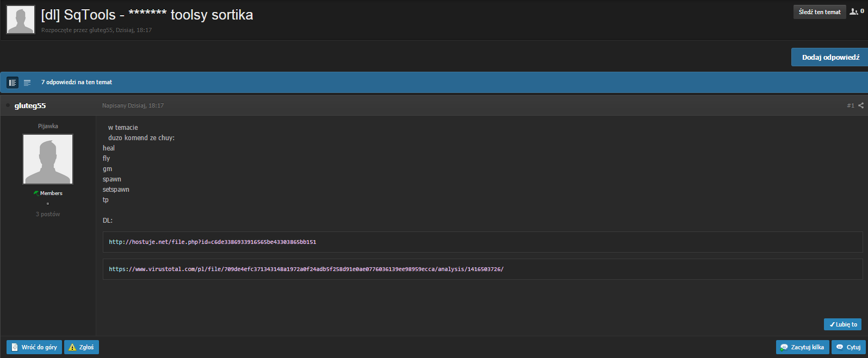Click the post #1 permalink
Image resolution: width=868 pixels, height=358 pixels.
[851, 105]
